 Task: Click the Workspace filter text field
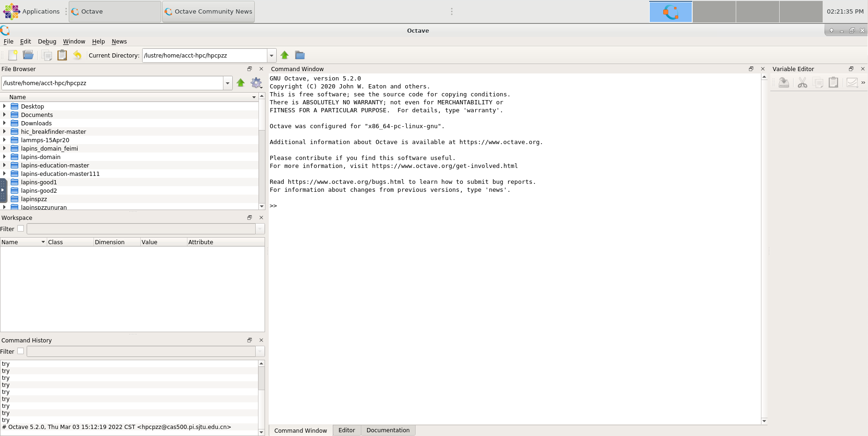(x=141, y=229)
